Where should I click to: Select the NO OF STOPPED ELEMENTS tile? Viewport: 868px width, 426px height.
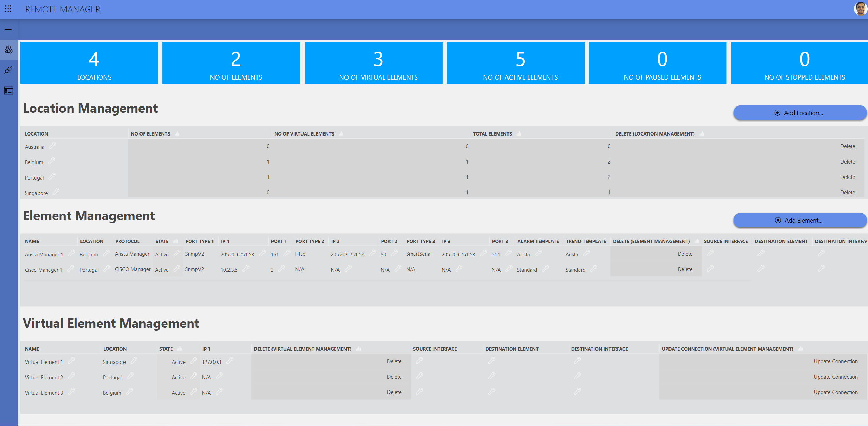tap(799, 62)
